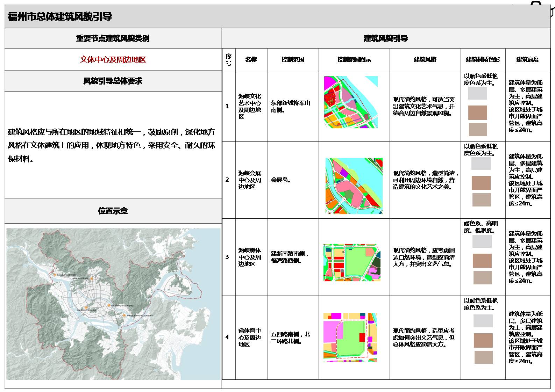Click the 建筑风貌引导 section header

pyautogui.click(x=386, y=38)
